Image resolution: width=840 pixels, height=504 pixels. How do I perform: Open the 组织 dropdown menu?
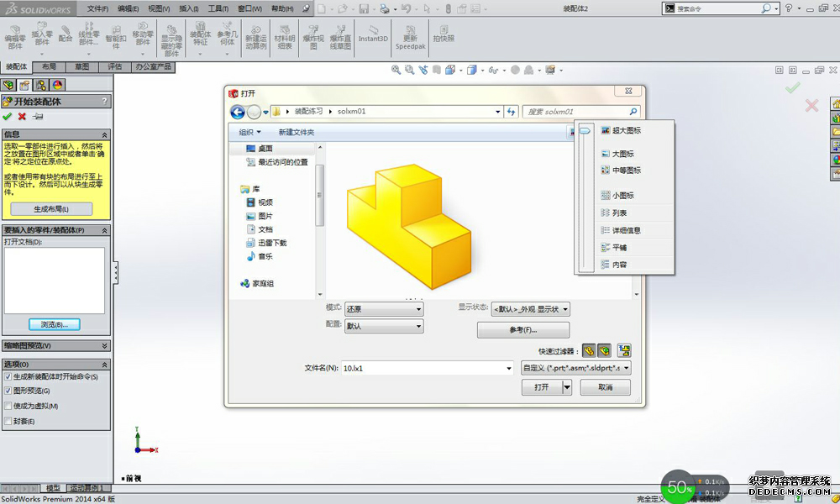(249, 132)
